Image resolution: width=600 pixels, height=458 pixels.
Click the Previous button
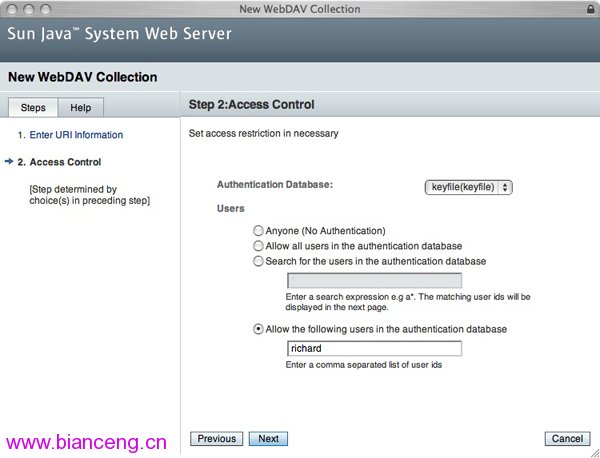[x=216, y=438]
